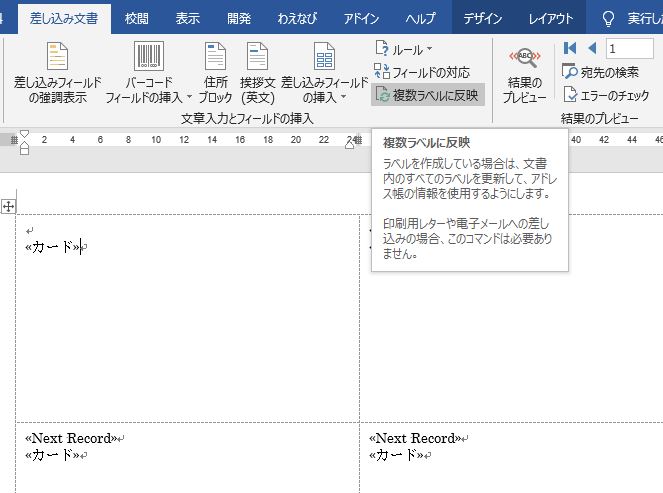Click the «カード» field in first label
This screenshot has height=493, width=663.
53,246
